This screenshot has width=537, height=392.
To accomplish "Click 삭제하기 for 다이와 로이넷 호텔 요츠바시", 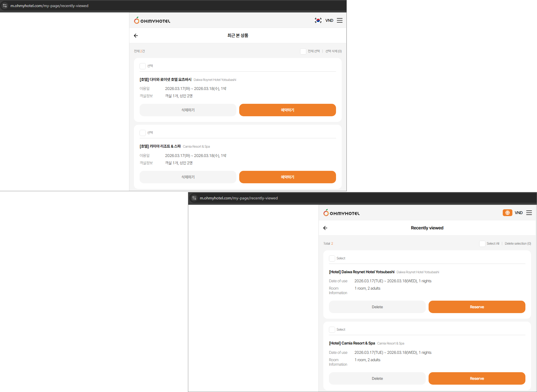I will click(x=188, y=110).
